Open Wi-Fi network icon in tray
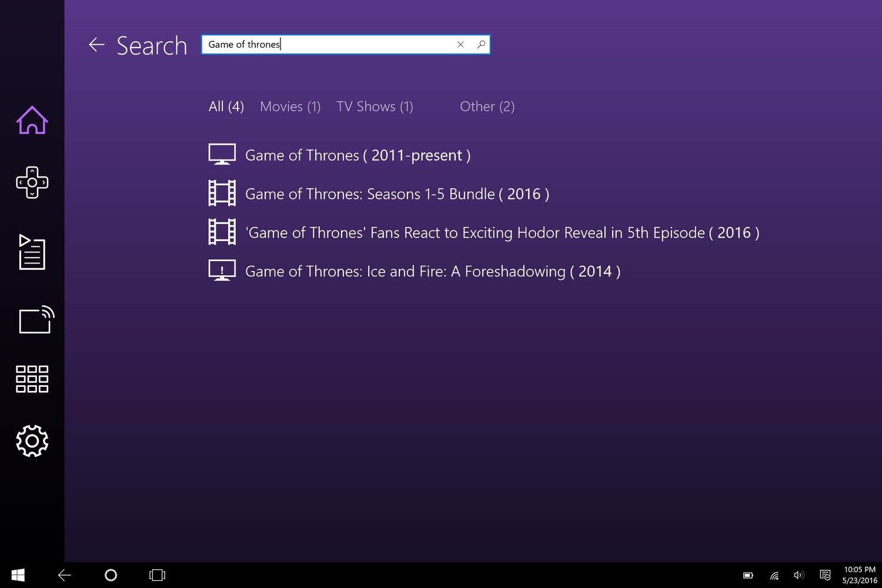The height and width of the screenshot is (588, 882). 774,576
